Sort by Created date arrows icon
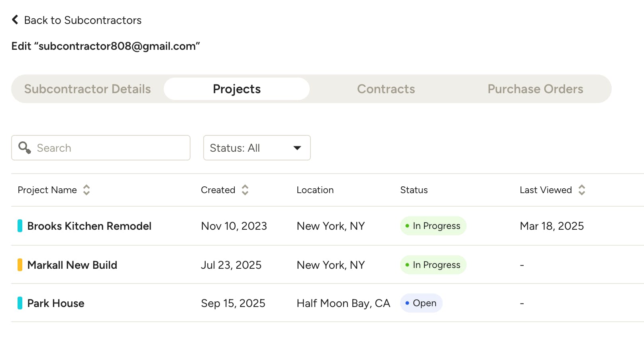 pos(245,190)
